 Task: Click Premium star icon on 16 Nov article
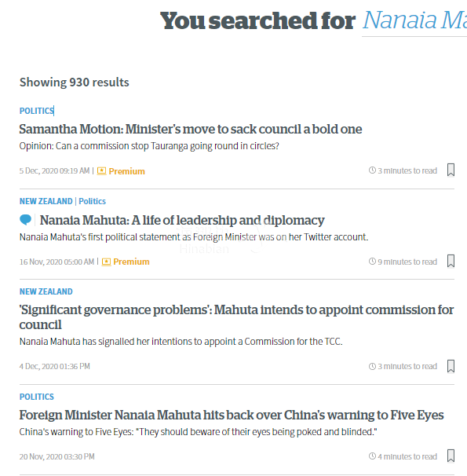click(106, 262)
